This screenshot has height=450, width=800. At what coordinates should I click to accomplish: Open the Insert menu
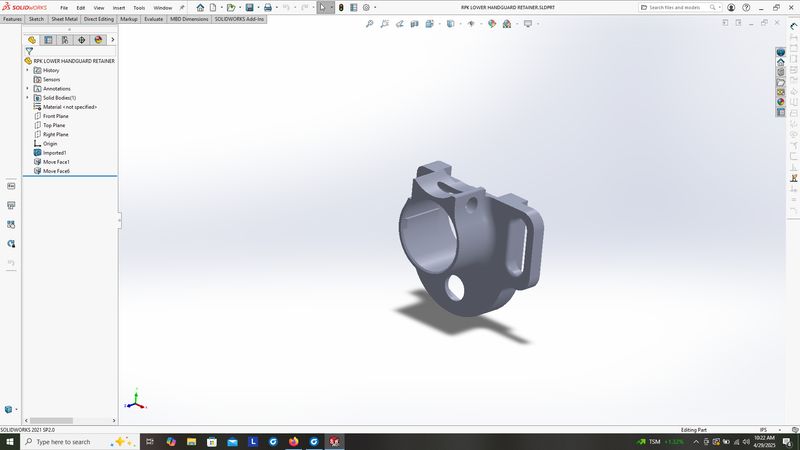118,7
